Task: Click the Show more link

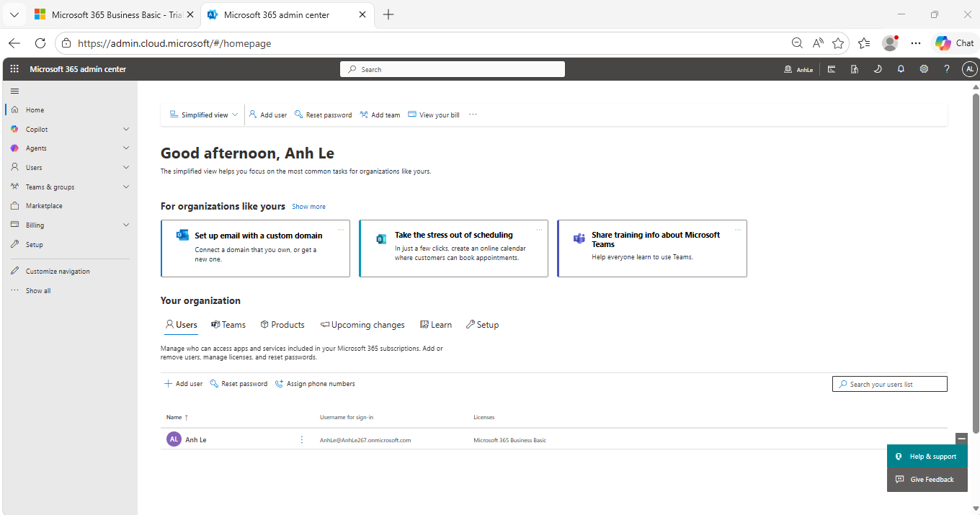Action: click(308, 207)
